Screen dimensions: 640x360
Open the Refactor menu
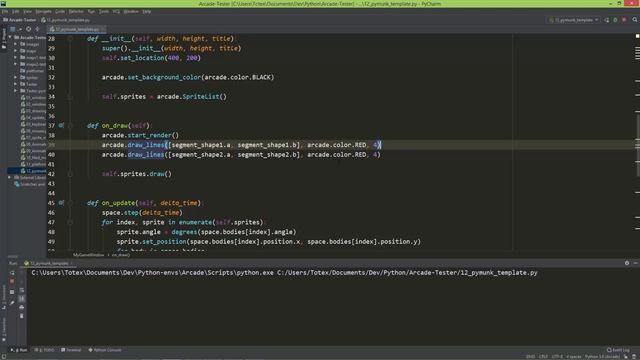(76, 11)
